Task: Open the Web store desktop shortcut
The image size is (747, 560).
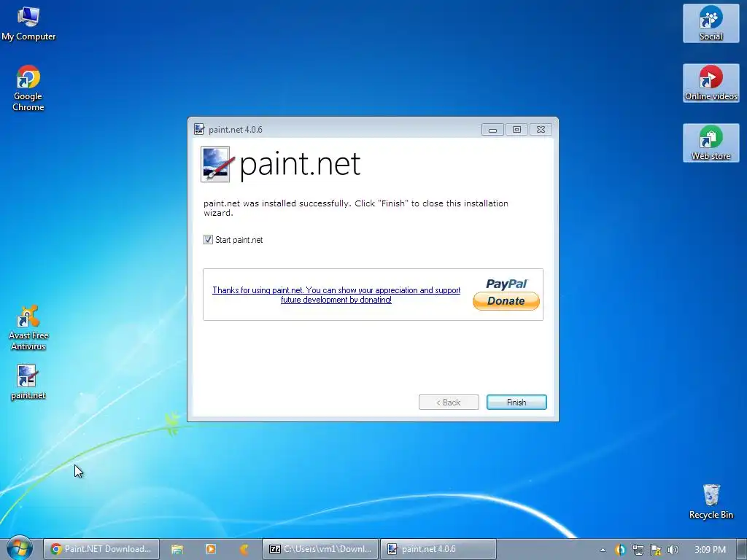Action: [711, 143]
